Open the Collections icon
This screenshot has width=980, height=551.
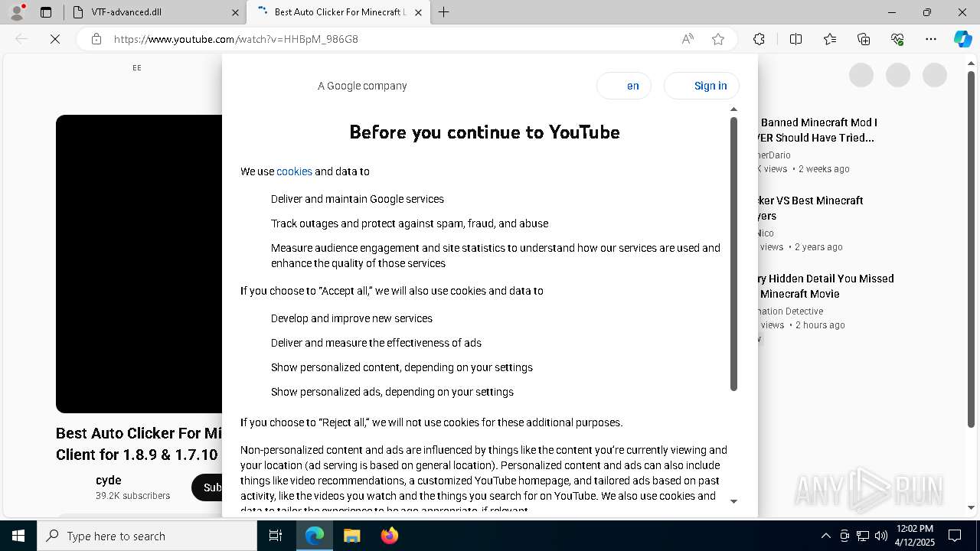(x=864, y=39)
